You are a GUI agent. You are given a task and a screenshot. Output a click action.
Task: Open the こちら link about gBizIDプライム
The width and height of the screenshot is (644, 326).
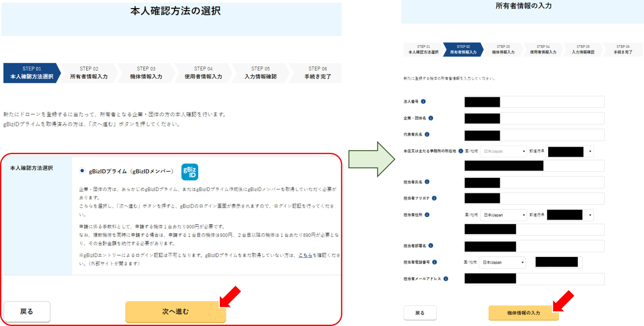(x=304, y=255)
